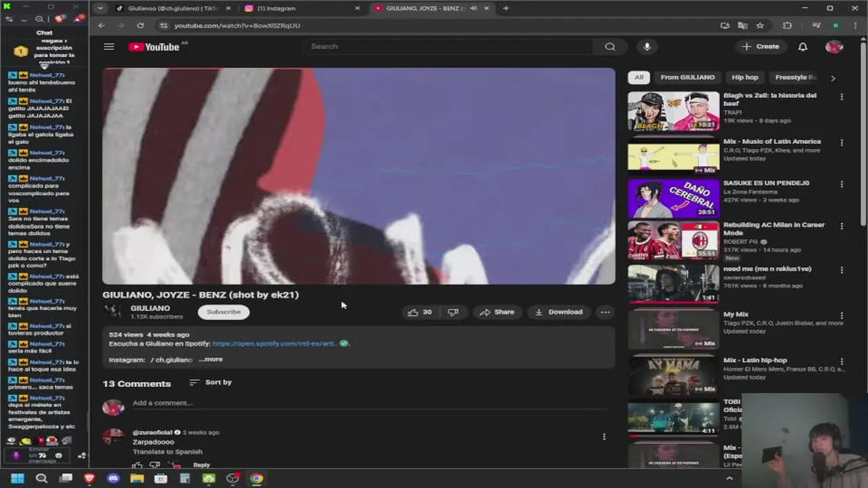The image size is (868, 488).
Task: Click the YouTube search magnifier button
Action: click(610, 47)
